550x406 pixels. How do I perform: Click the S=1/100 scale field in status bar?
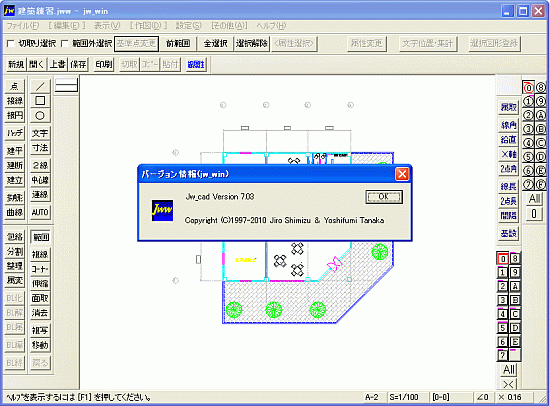click(x=404, y=397)
